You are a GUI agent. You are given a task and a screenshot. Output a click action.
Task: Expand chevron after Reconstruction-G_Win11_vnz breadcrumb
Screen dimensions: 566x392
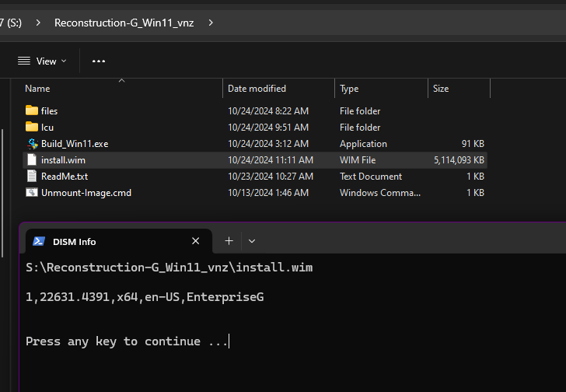pos(211,23)
